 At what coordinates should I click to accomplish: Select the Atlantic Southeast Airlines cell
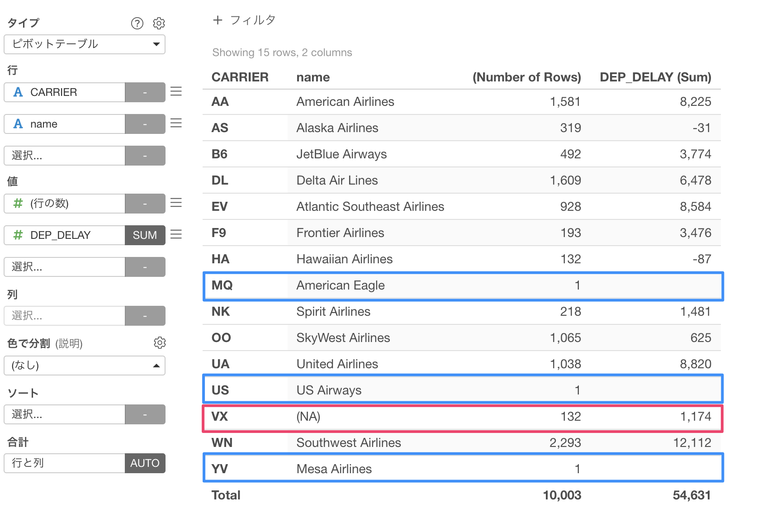click(x=370, y=206)
